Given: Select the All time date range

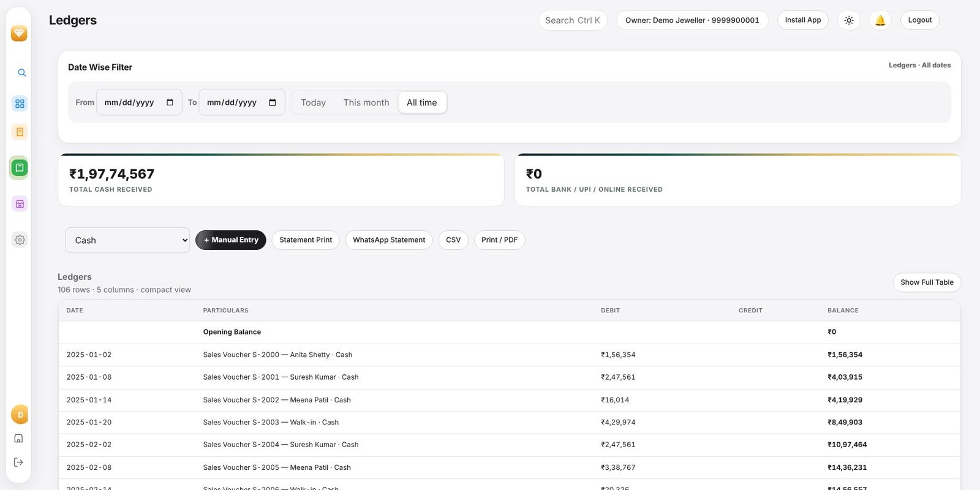Looking at the screenshot, I should click(422, 102).
